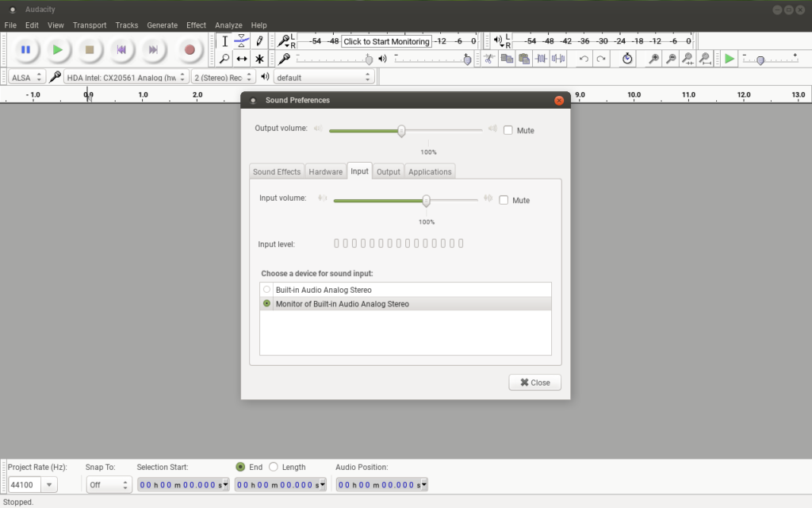Open the Effect menu
Screen dimensions: 812x508
197,25
